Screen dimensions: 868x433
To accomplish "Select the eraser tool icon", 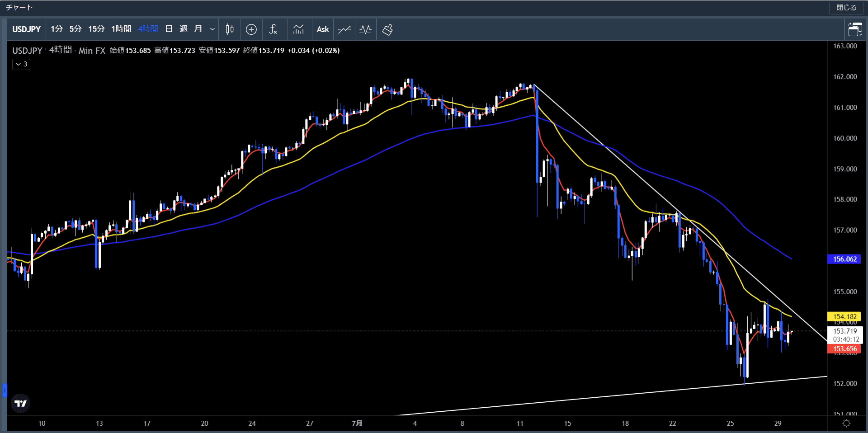I will click(387, 29).
